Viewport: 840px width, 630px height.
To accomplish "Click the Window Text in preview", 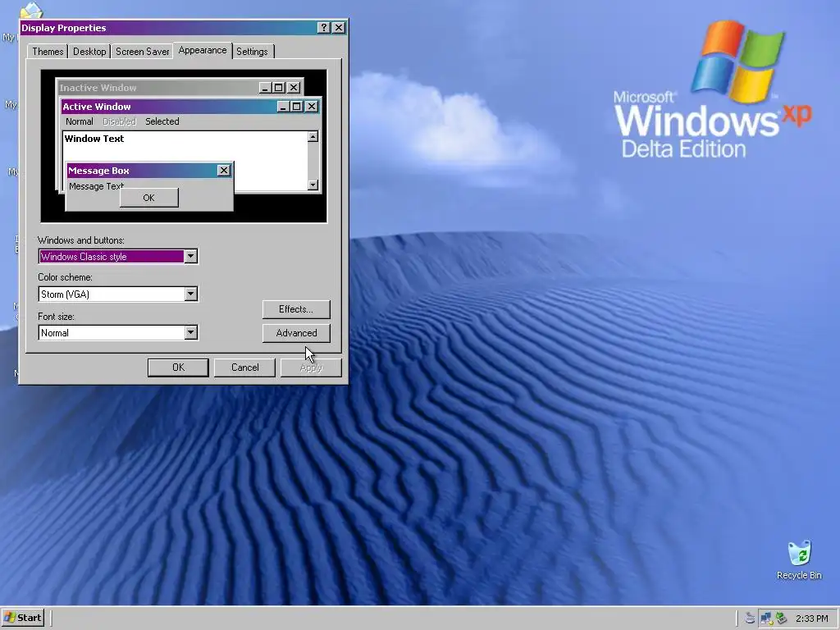I will click(x=94, y=139).
